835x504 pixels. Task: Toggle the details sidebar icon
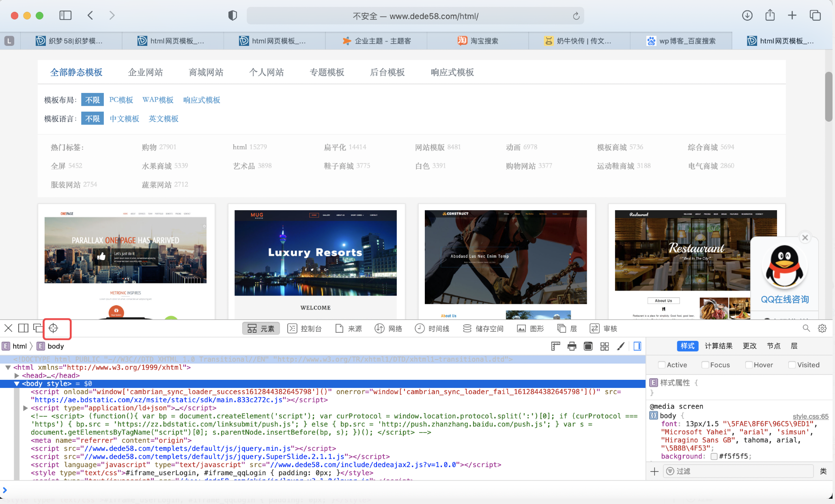click(x=637, y=346)
